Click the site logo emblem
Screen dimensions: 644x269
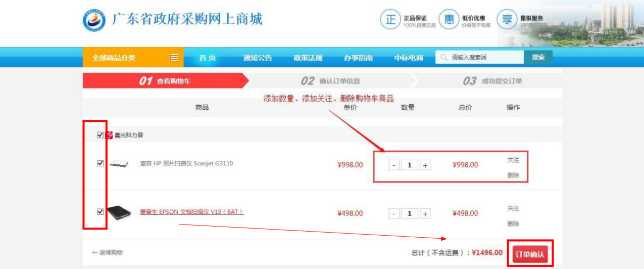click(94, 20)
